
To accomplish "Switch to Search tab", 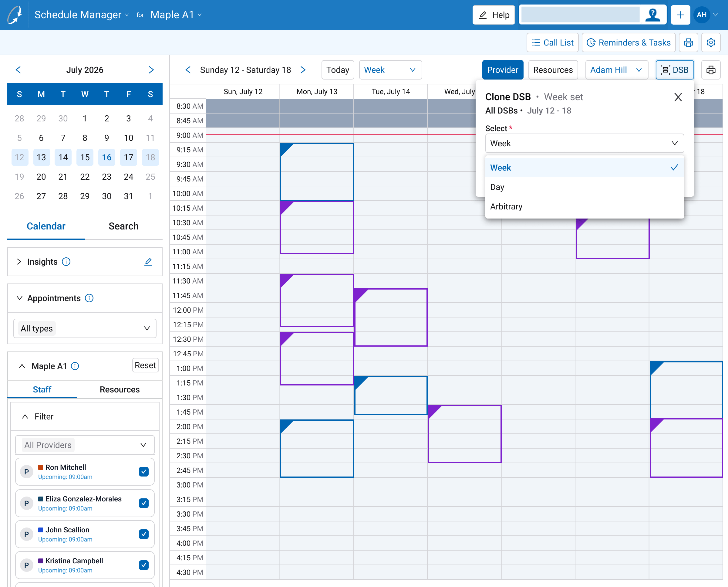I will (x=124, y=226).
